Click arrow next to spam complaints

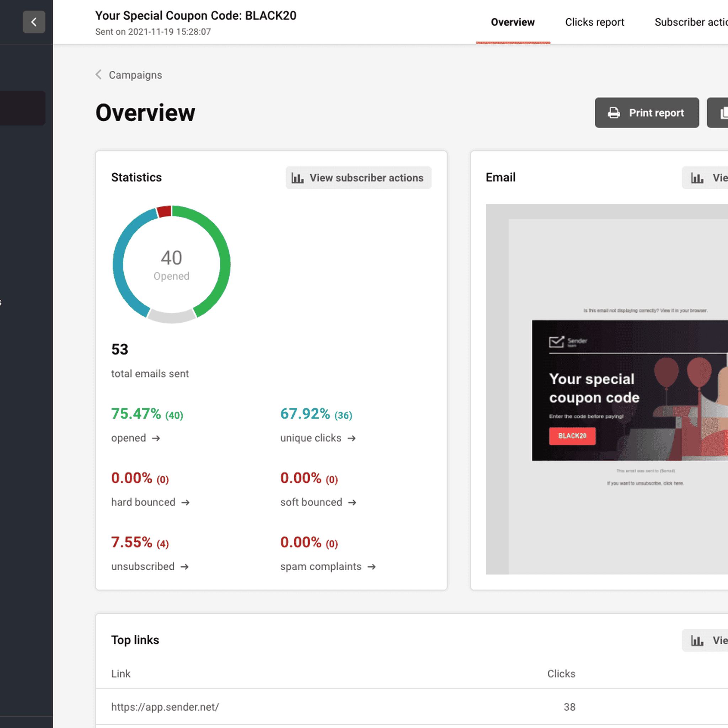[x=371, y=567]
